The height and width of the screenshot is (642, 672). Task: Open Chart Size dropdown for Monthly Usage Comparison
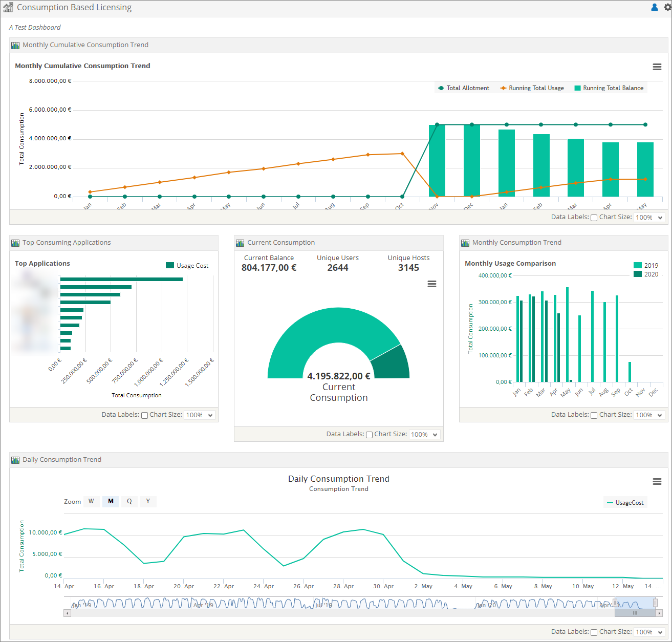coord(649,415)
